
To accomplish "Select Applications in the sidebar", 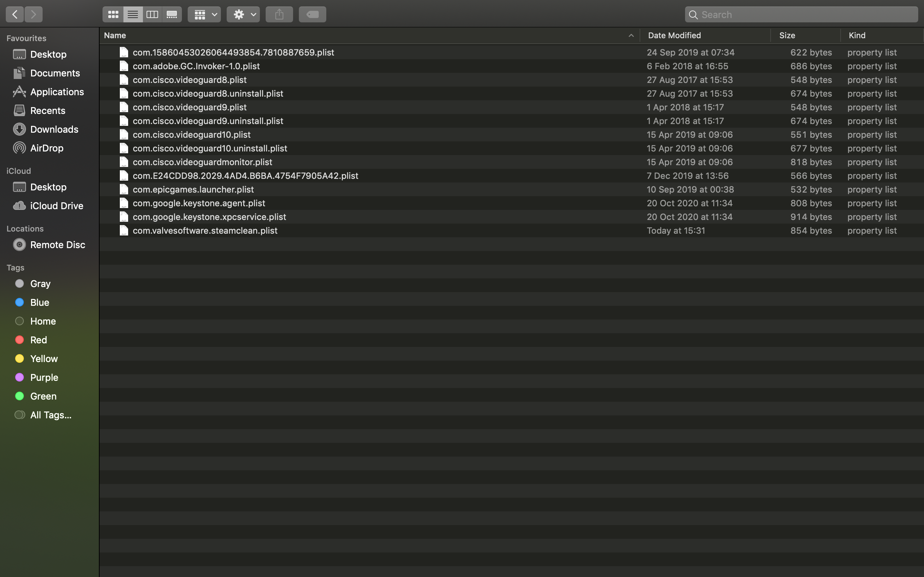I will [57, 92].
